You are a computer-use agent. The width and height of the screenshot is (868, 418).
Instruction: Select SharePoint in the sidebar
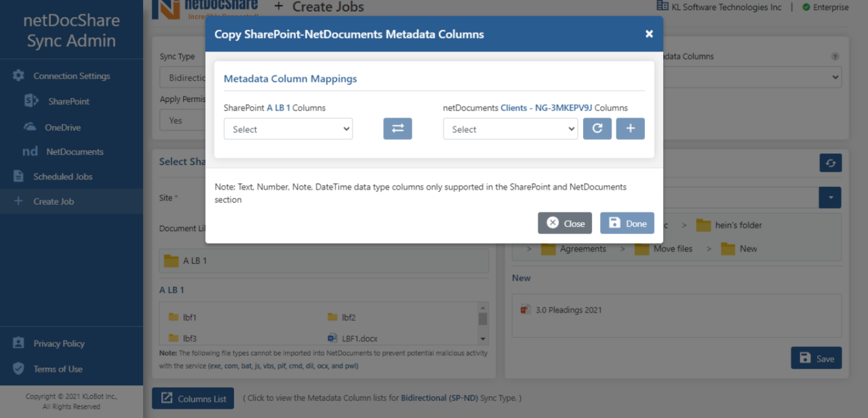(68, 101)
